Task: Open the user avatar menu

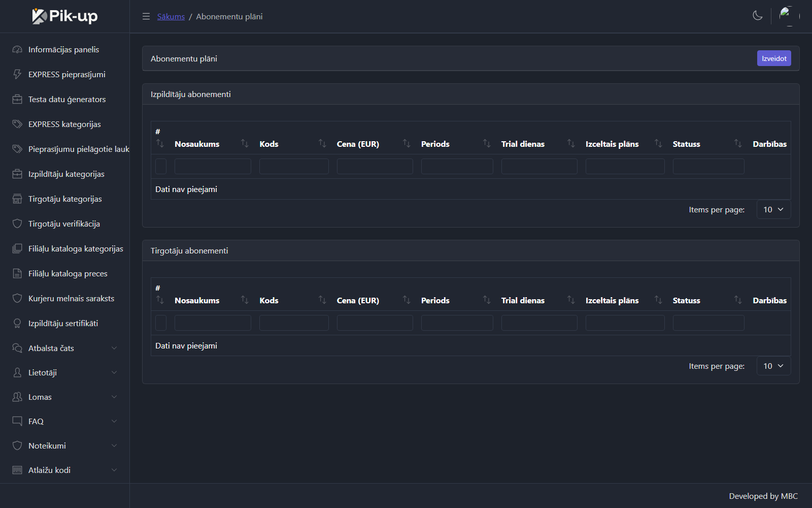Action: click(x=789, y=16)
